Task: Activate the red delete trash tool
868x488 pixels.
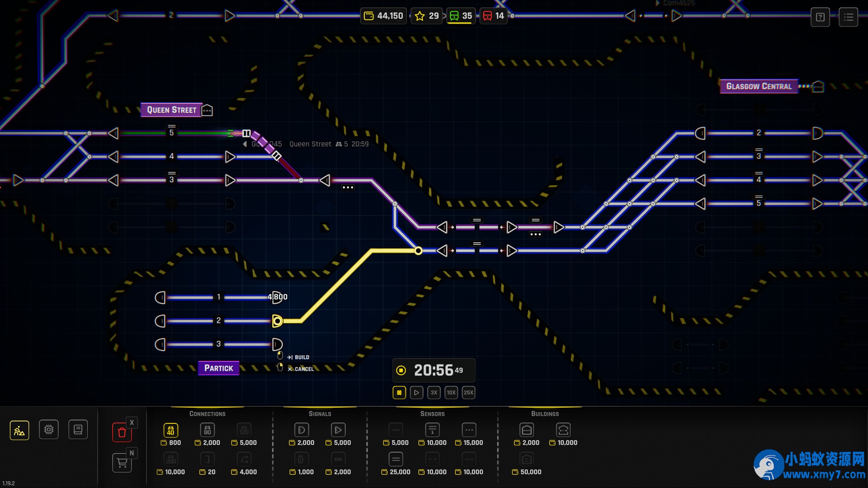Action: pyautogui.click(x=122, y=432)
